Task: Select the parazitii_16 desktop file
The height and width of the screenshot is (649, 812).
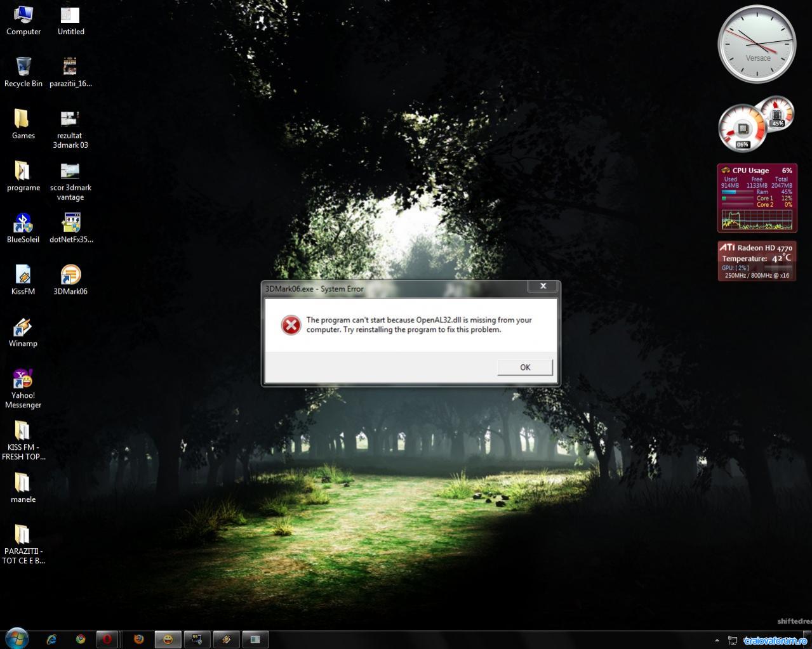Action: (x=70, y=72)
